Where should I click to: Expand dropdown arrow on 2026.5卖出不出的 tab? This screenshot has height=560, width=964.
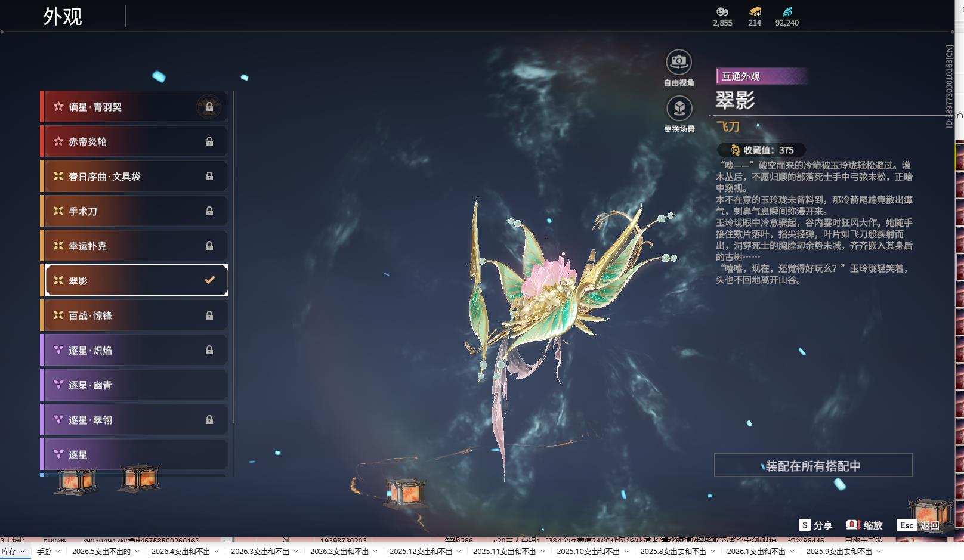138,552
